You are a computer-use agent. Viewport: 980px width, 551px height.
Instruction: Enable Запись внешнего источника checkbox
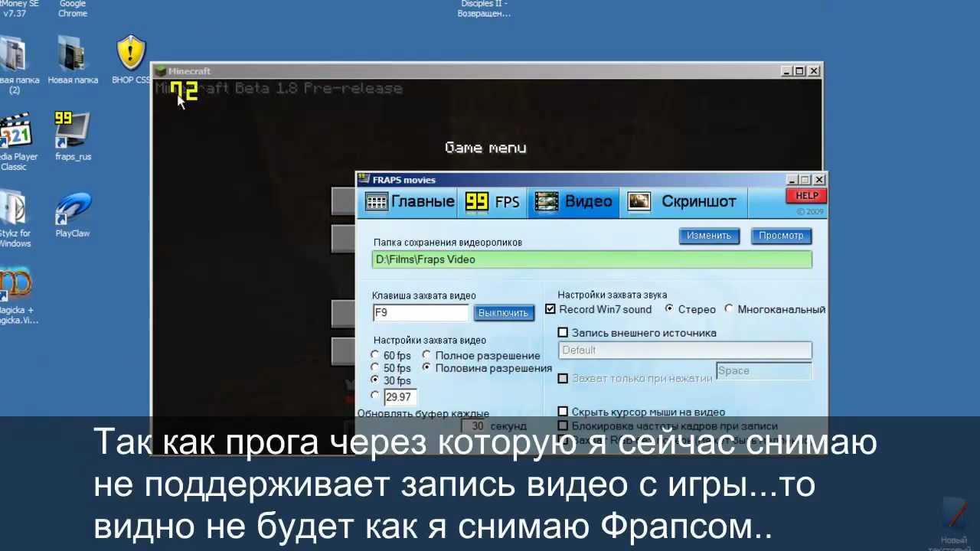pyautogui.click(x=563, y=333)
